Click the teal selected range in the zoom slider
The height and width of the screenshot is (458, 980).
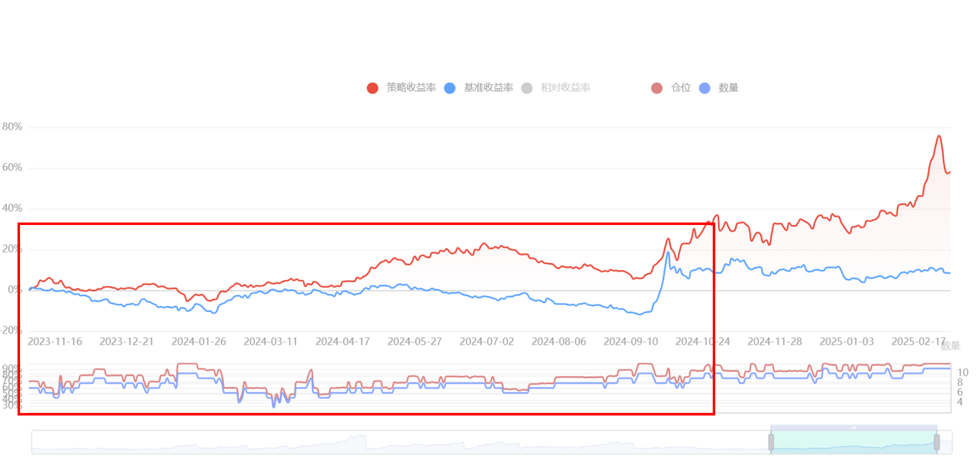[853, 443]
